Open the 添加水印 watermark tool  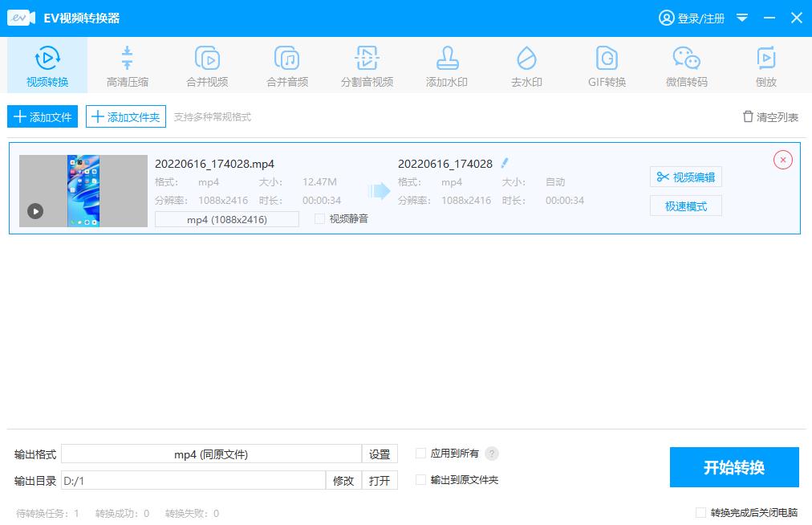coord(446,64)
